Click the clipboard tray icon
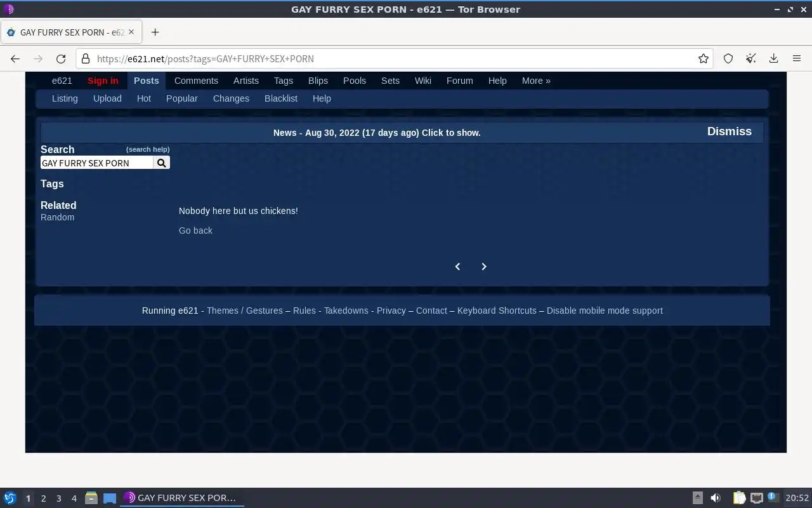812x508 pixels. click(740, 498)
